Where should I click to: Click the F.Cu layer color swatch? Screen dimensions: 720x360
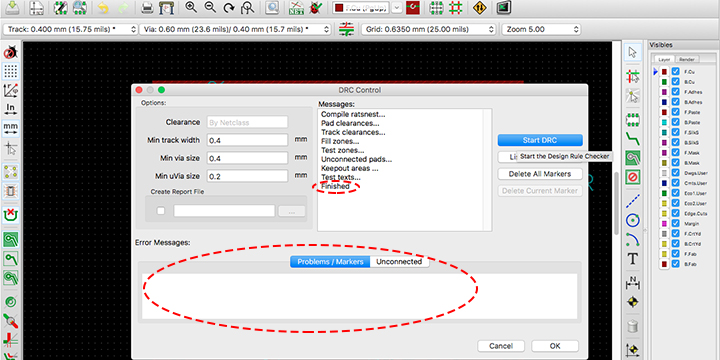click(x=664, y=72)
